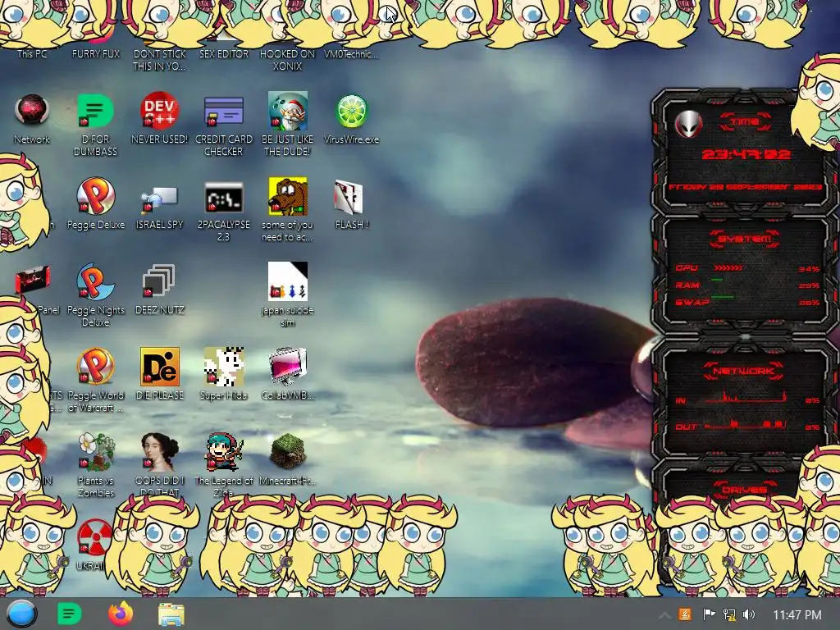The image size is (840, 630).
Task: Open Super Hilda game icon
Action: pyautogui.click(x=224, y=367)
